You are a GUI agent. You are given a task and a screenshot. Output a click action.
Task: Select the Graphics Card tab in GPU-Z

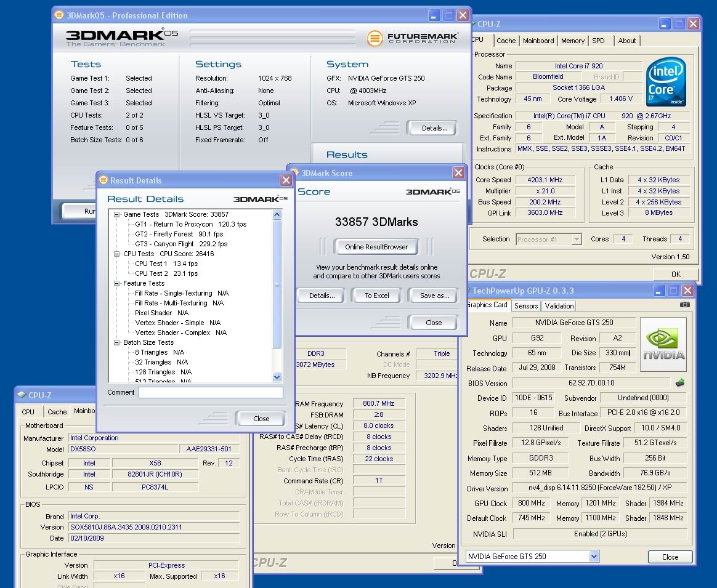[487, 305]
